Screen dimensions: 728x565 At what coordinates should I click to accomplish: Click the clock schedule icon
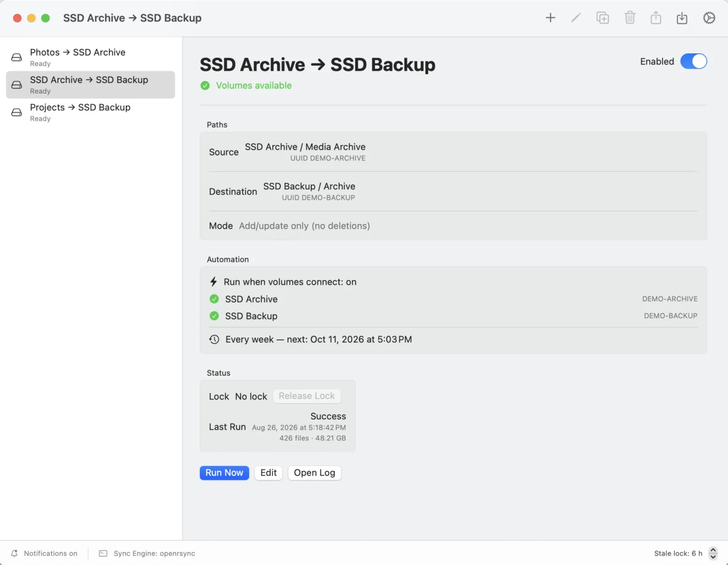tap(214, 340)
